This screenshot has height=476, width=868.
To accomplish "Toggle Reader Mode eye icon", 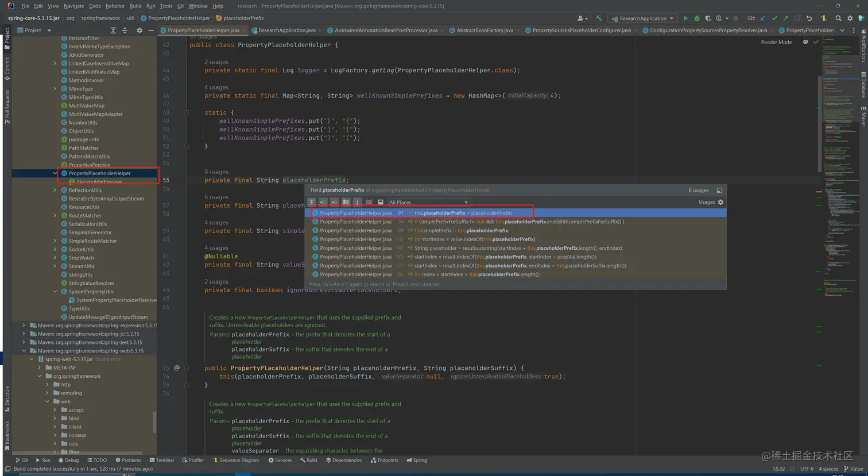I will pos(805,42).
